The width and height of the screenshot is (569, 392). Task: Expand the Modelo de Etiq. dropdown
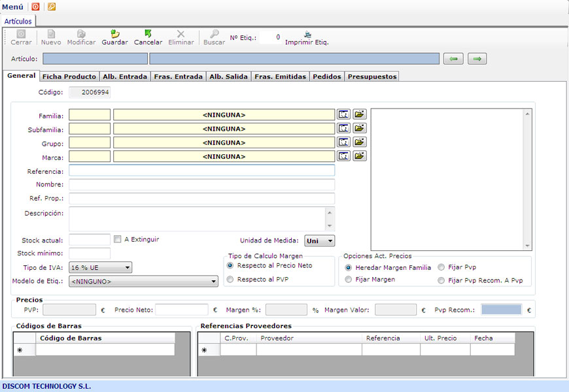tap(143, 282)
